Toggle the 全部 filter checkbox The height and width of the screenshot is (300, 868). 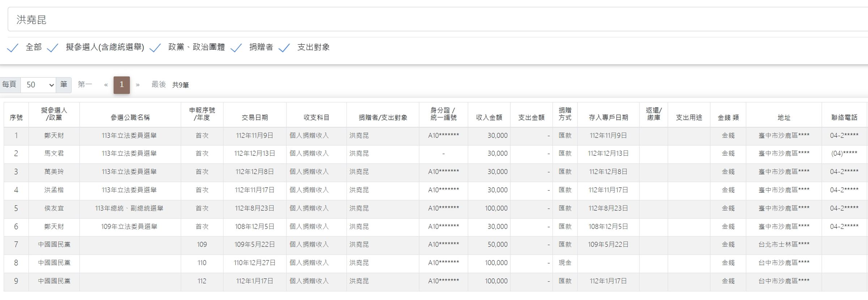[x=13, y=48]
